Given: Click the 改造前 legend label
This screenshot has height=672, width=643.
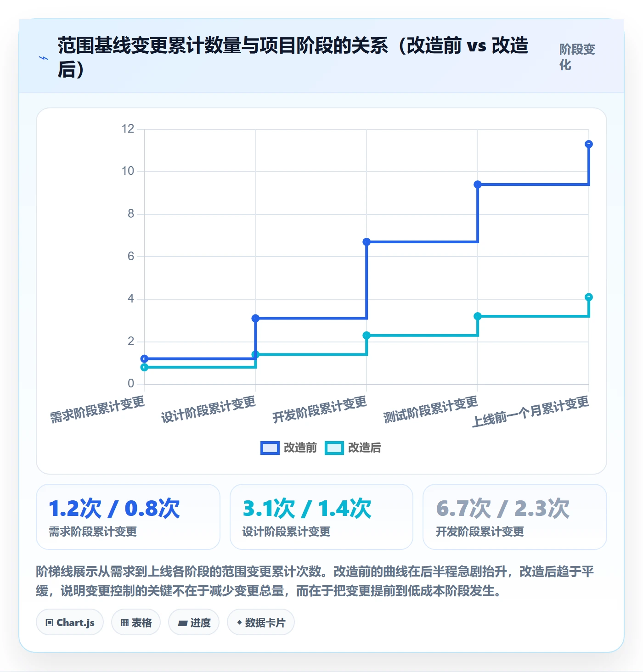Looking at the screenshot, I should [300, 448].
